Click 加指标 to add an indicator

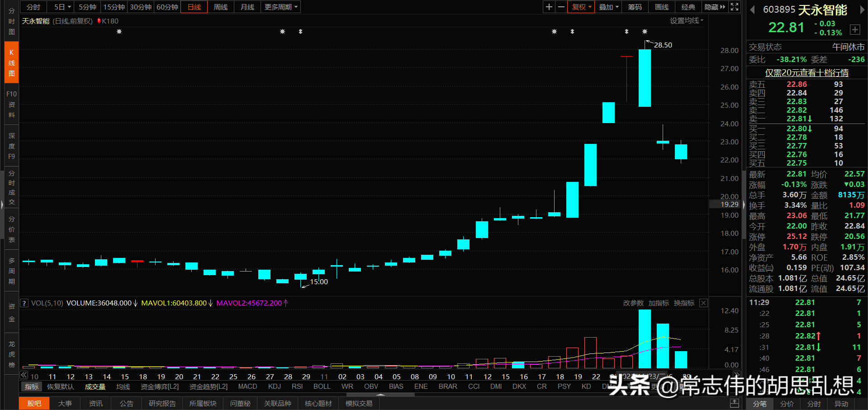[x=658, y=303]
